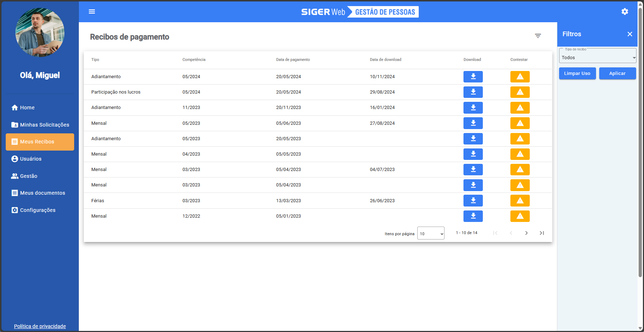This screenshot has height=332, width=644.
Task: Download the Mensal 04/2023 receipt
Action: (x=473, y=154)
